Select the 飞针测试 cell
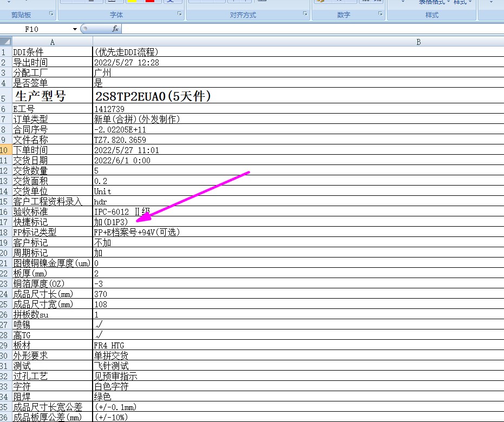The image size is (504, 422). (298, 366)
